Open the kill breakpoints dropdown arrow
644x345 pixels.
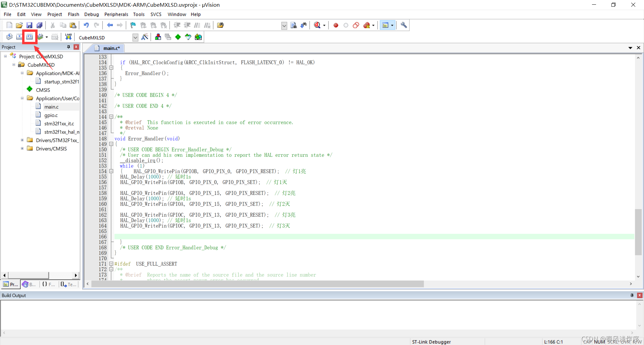pyautogui.click(x=373, y=25)
